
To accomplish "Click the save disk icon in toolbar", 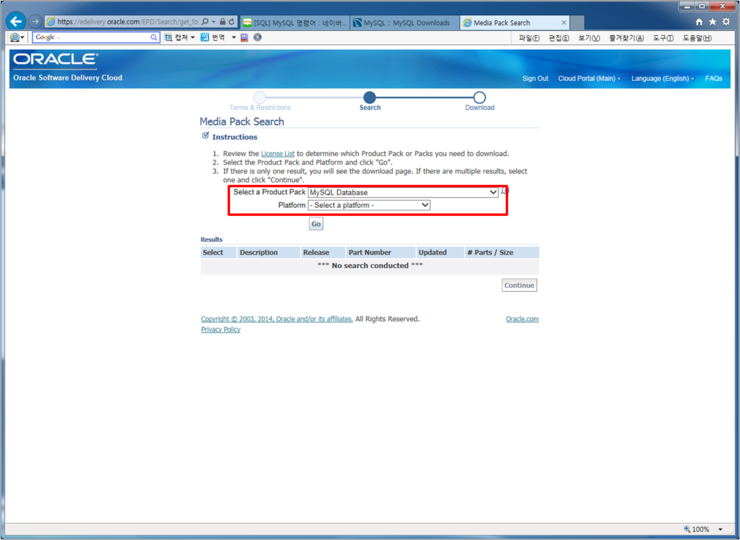I will tap(244, 37).
